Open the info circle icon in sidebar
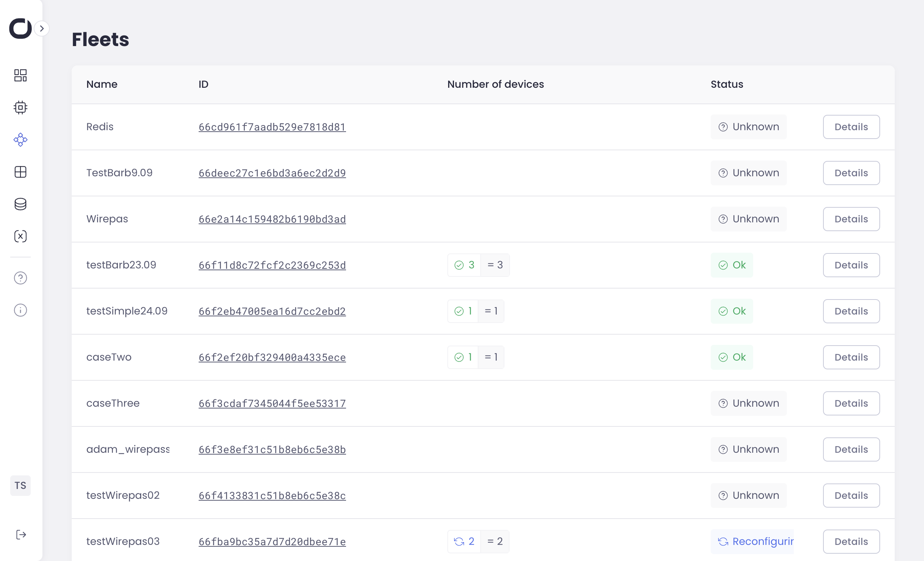 click(x=20, y=310)
